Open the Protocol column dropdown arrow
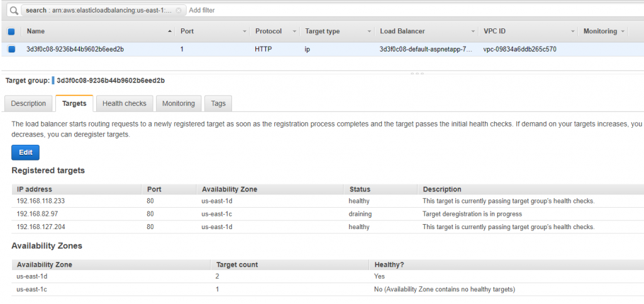Viewport: 644px width, 304px height. (294, 31)
